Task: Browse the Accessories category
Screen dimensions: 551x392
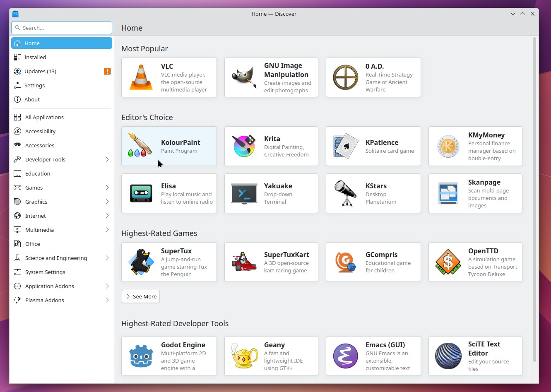Action: coord(62,145)
